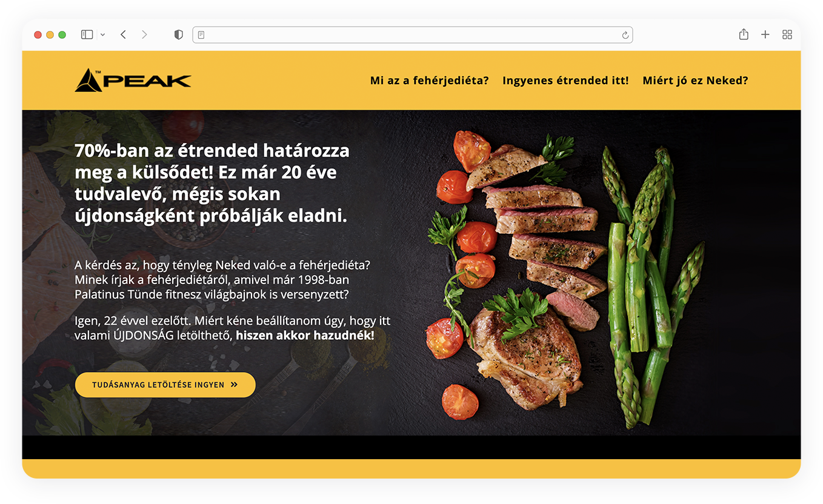Toggle the Safari sidebar icon
This screenshot has width=823, height=504.
coord(87,35)
